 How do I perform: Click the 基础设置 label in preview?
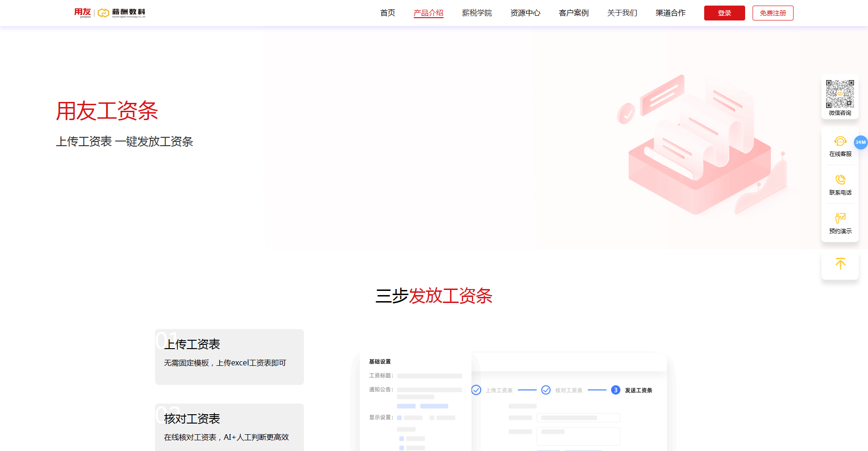380,362
